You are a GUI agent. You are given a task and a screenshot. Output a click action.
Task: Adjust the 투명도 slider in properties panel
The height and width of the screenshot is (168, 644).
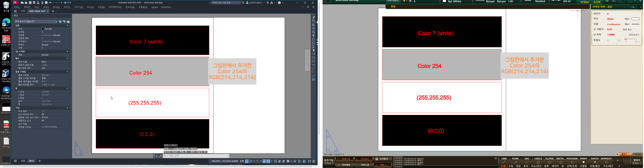pos(631,39)
